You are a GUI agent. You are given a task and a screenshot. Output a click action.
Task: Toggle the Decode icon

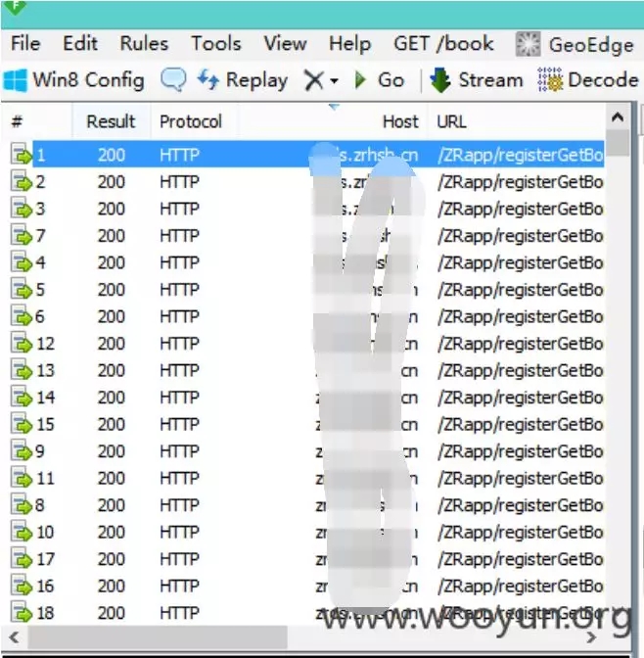(x=550, y=79)
